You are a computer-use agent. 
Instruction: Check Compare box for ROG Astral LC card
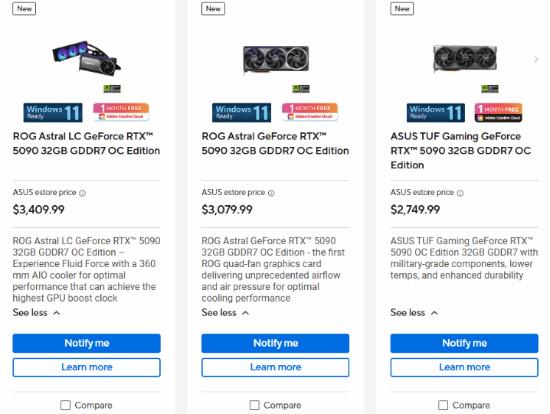click(65, 405)
